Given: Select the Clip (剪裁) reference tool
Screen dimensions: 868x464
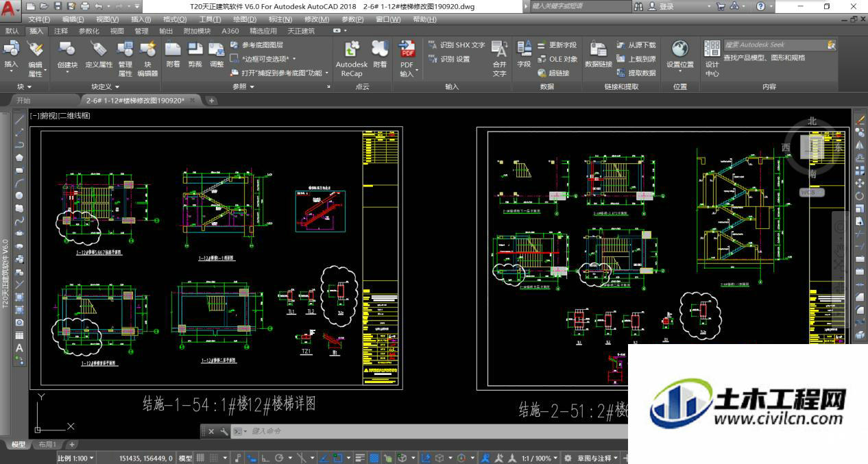Looking at the screenshot, I should coord(195,55).
